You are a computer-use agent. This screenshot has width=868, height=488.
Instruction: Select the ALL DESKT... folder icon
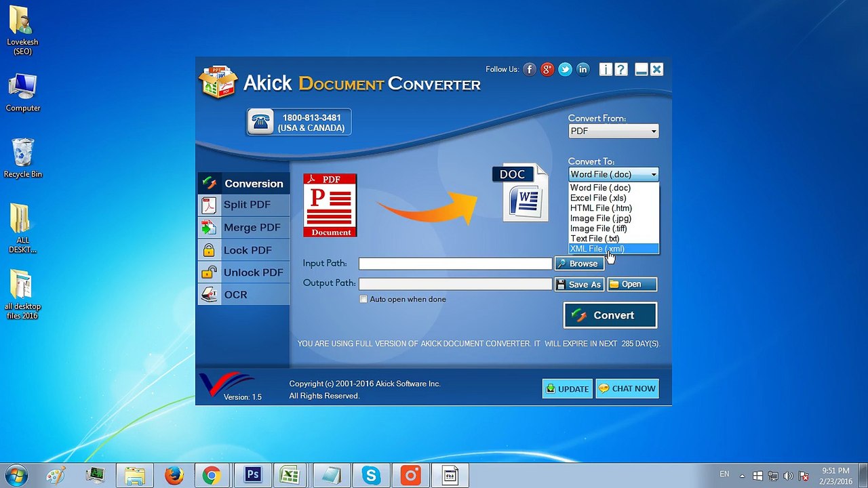tap(22, 228)
